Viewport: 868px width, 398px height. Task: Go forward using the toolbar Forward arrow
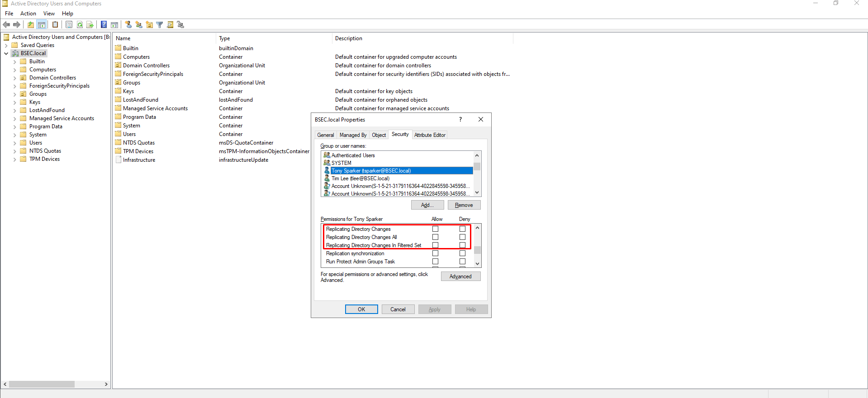[x=17, y=25]
